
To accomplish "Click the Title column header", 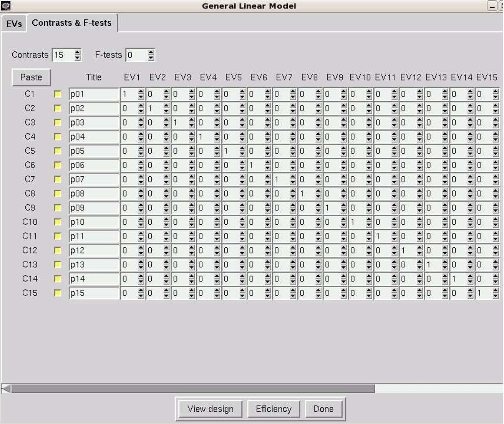I will pos(94,77).
